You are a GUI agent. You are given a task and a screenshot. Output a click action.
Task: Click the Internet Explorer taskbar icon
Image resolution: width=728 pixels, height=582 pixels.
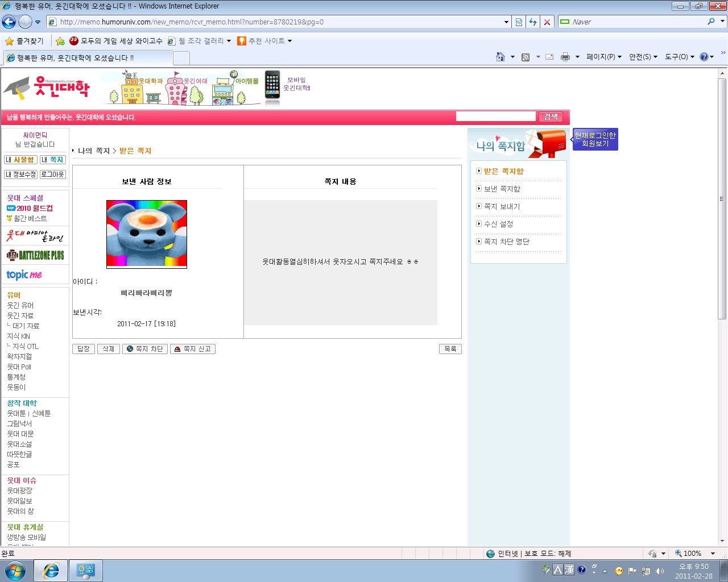(51, 571)
